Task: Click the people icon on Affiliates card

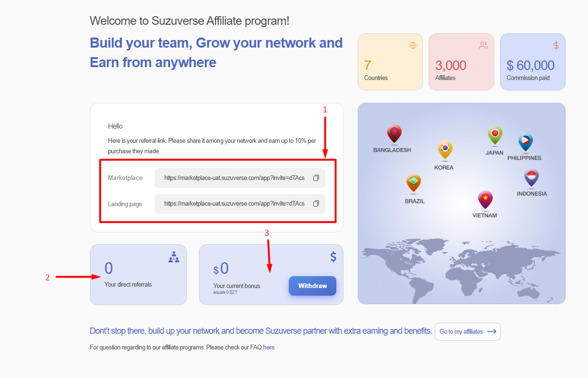Action: click(x=483, y=46)
